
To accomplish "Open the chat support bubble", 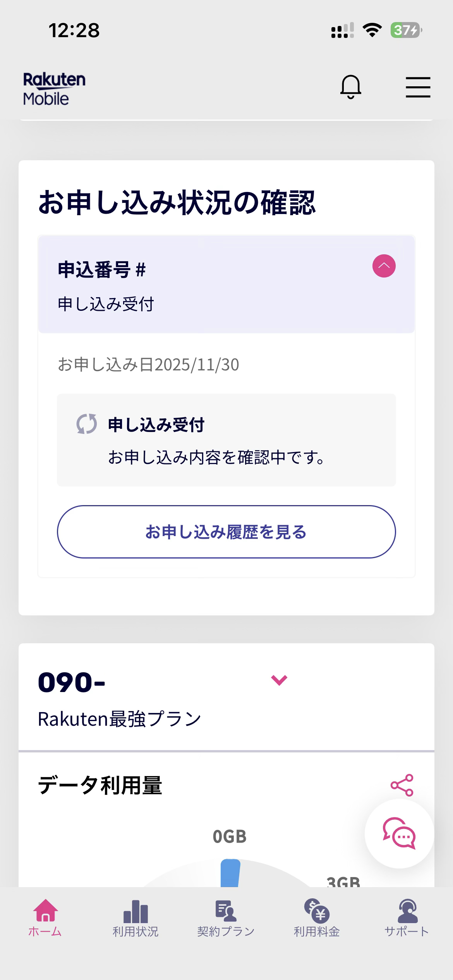I will 399,833.
